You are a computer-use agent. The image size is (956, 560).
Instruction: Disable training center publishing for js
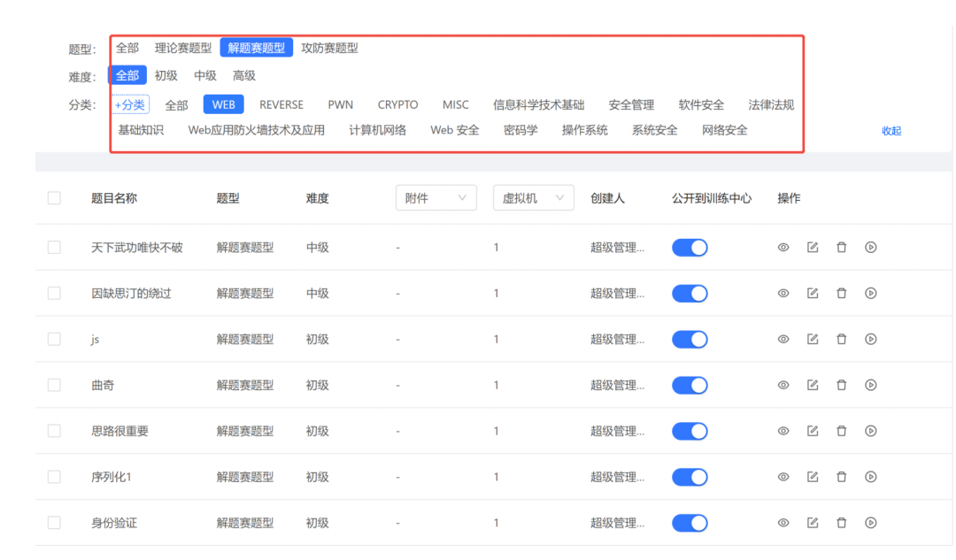(x=690, y=339)
